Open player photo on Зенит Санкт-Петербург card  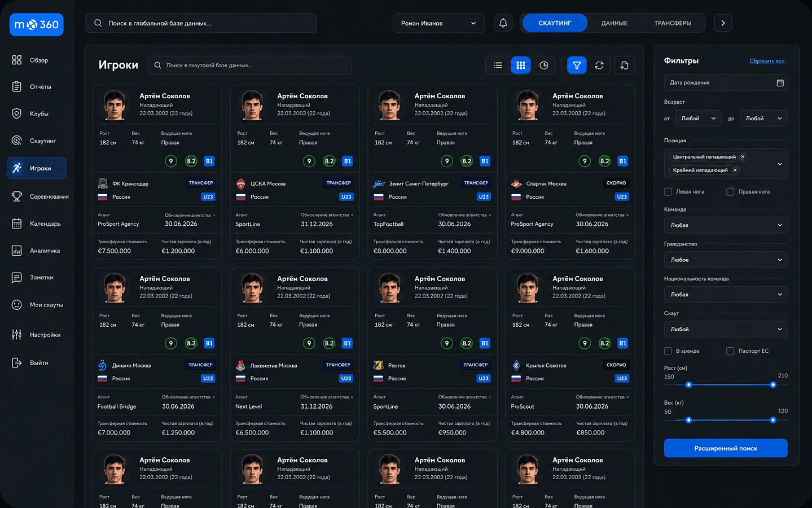point(389,105)
